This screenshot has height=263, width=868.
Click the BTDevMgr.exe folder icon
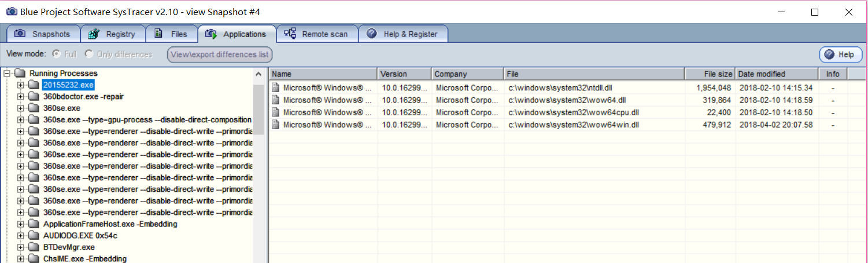(x=34, y=247)
